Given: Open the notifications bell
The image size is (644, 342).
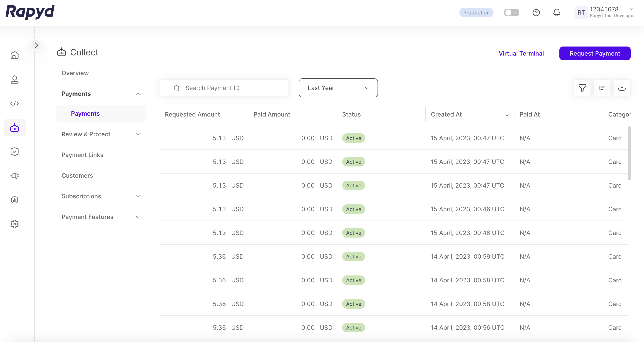Looking at the screenshot, I should [x=556, y=12].
